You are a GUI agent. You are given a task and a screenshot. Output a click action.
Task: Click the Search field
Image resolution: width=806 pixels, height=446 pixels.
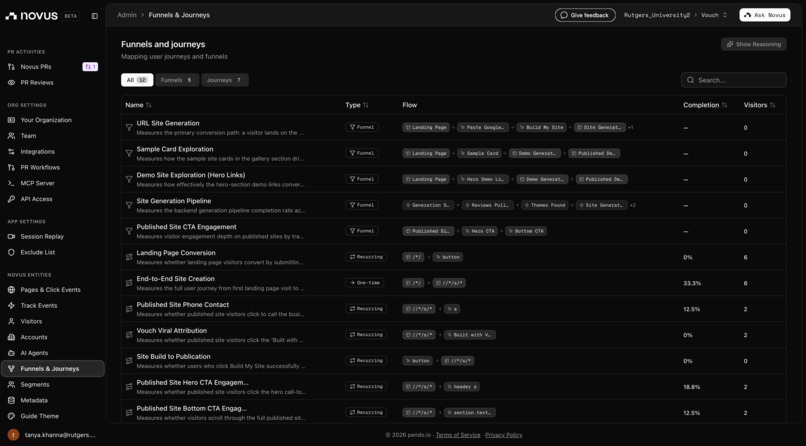734,80
